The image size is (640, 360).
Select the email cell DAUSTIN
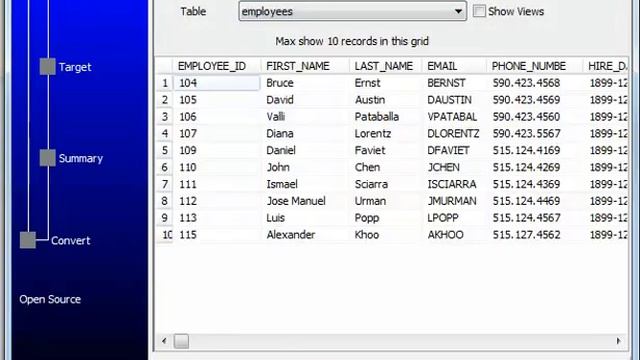point(454,100)
